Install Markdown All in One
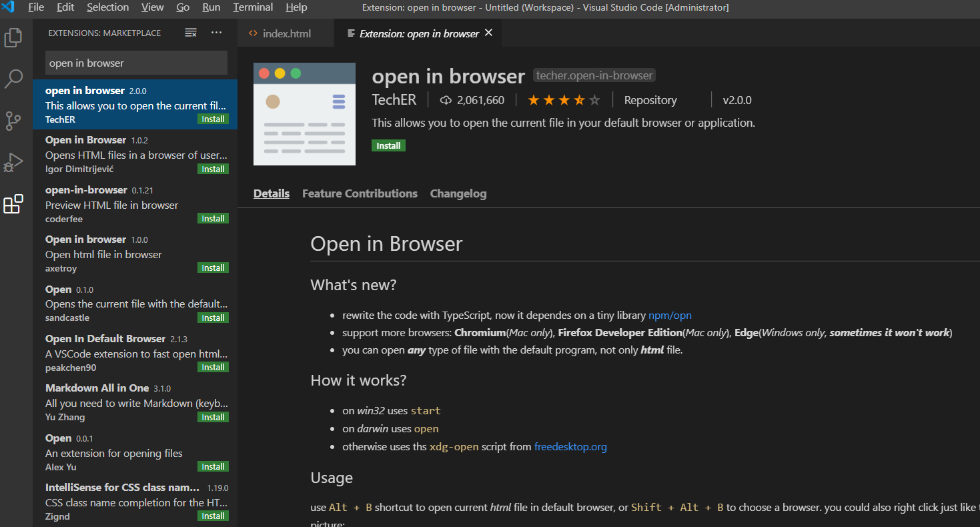980x527 pixels. click(213, 417)
